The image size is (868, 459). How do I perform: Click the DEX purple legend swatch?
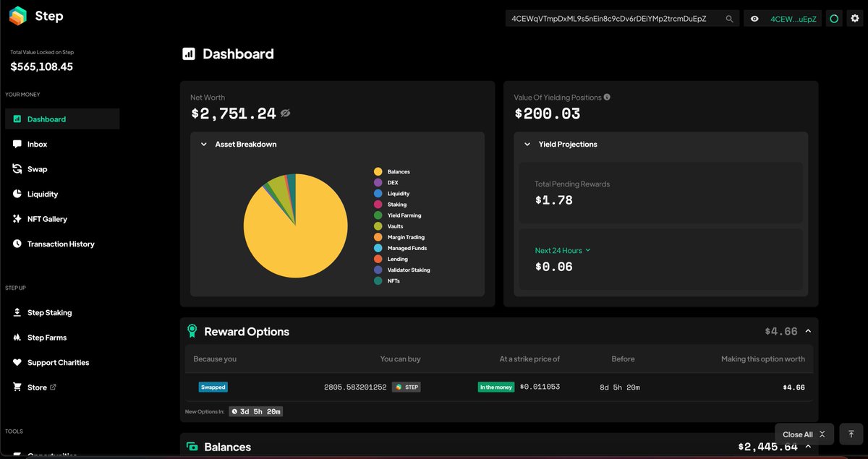(378, 182)
